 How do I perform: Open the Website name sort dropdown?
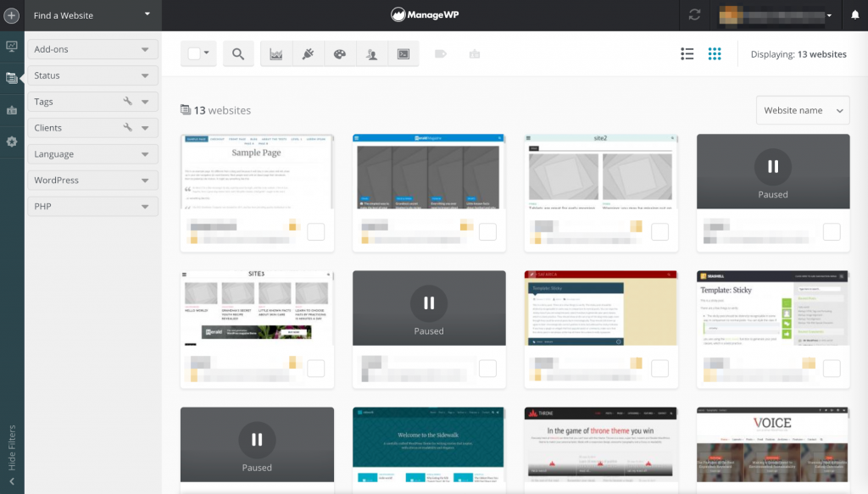coord(803,110)
